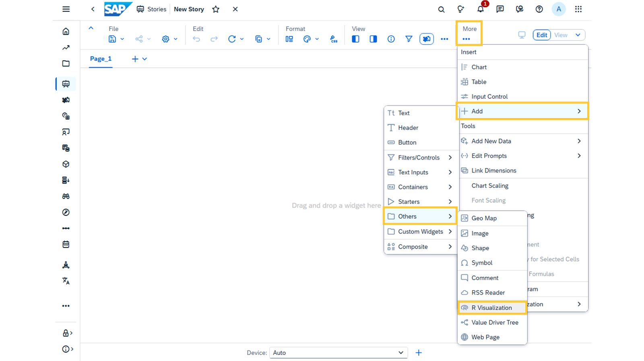Open the Refresh dropdown arrow
Image resolution: width=644 pixels, height=361 pixels.
pyautogui.click(x=242, y=39)
